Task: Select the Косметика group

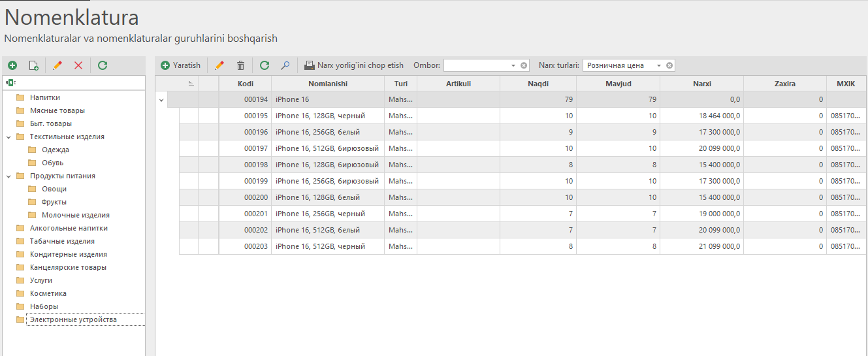Action: (48, 293)
